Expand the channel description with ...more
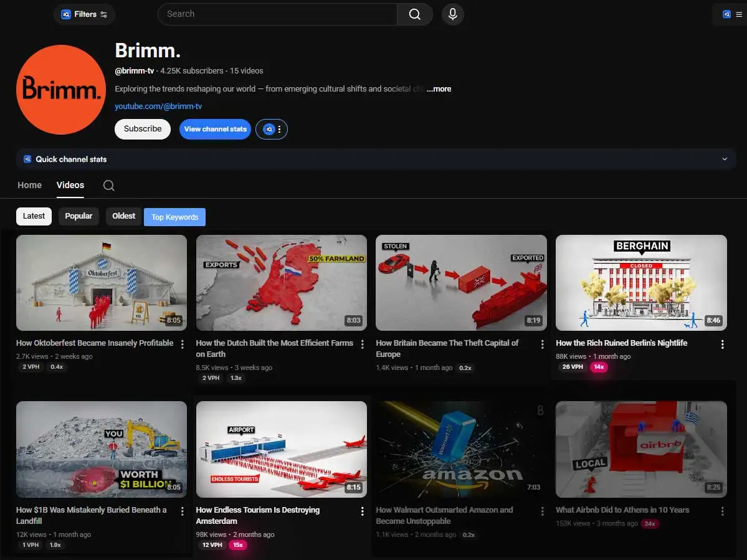 tap(439, 88)
